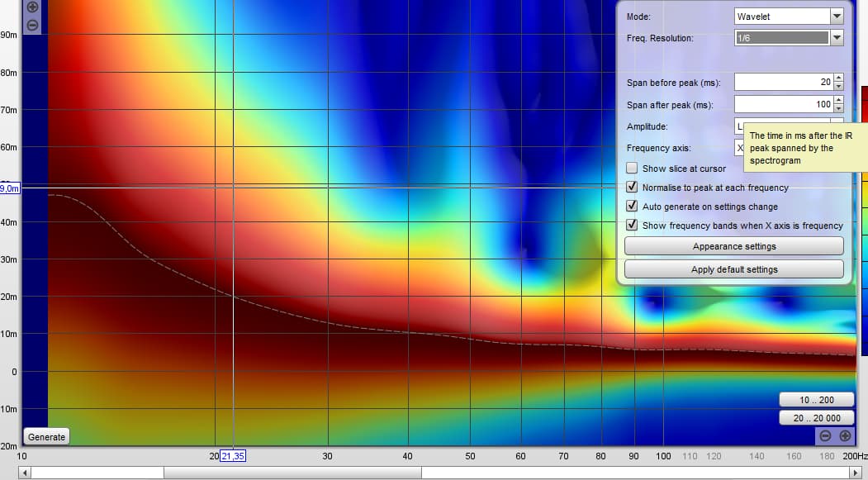The height and width of the screenshot is (480, 868).
Task: Expand the Freq. Resolution dropdown
Action: [x=837, y=38]
